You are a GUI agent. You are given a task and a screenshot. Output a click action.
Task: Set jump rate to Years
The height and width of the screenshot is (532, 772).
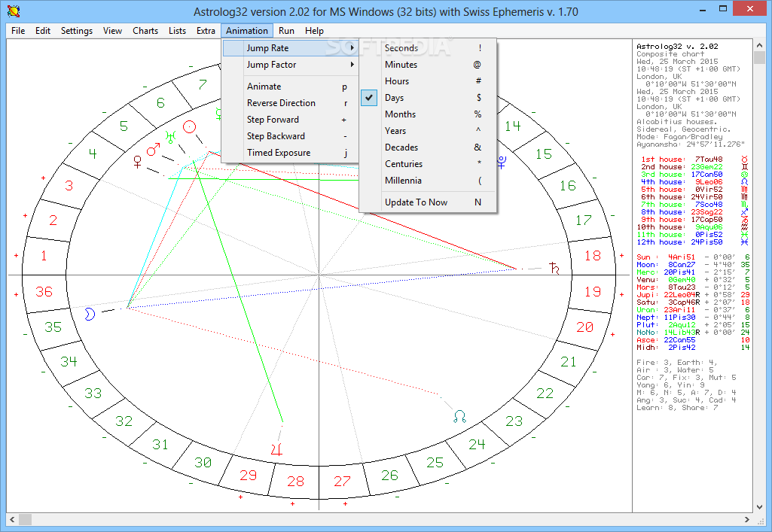point(428,131)
